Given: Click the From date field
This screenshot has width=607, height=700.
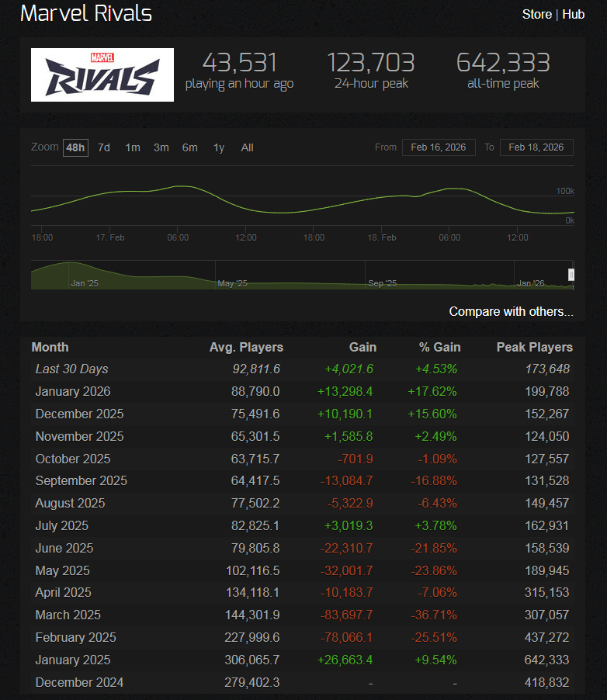Looking at the screenshot, I should click(439, 147).
